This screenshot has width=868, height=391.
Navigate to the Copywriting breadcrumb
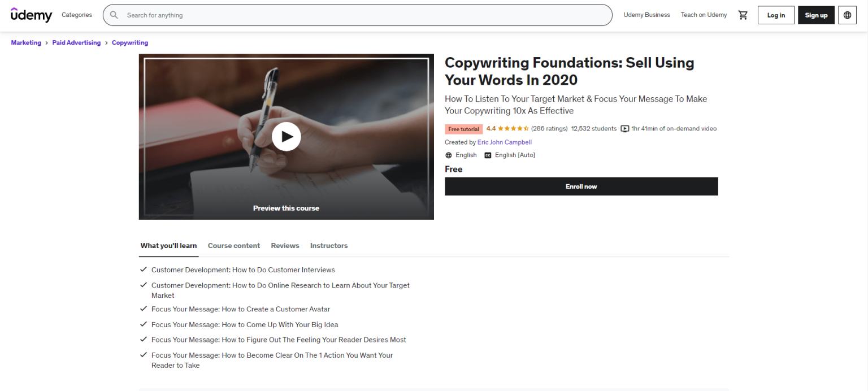click(x=129, y=42)
